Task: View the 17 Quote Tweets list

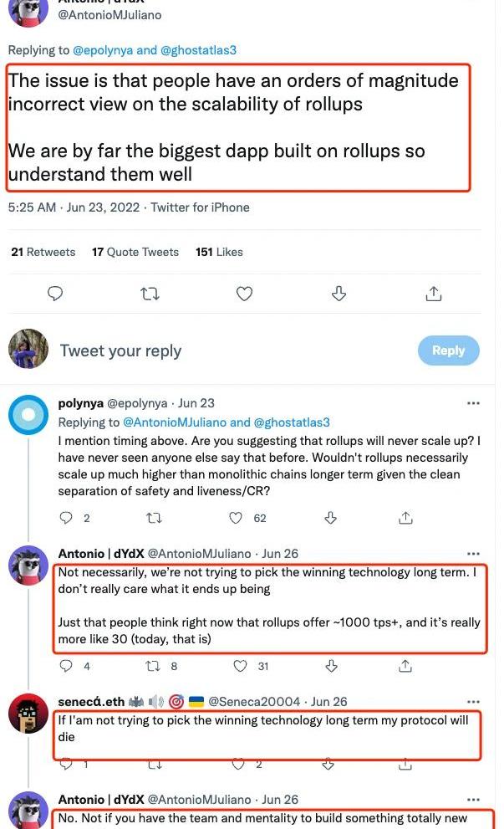Action: point(135,252)
